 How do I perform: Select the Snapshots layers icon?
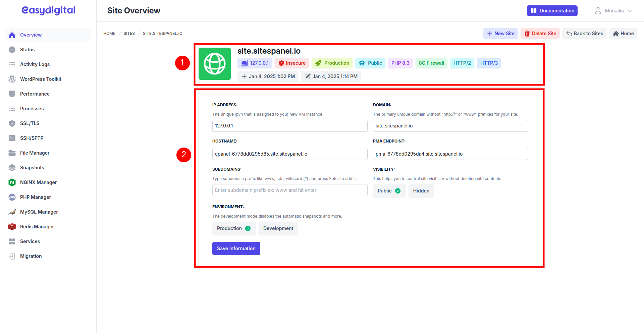click(12, 168)
